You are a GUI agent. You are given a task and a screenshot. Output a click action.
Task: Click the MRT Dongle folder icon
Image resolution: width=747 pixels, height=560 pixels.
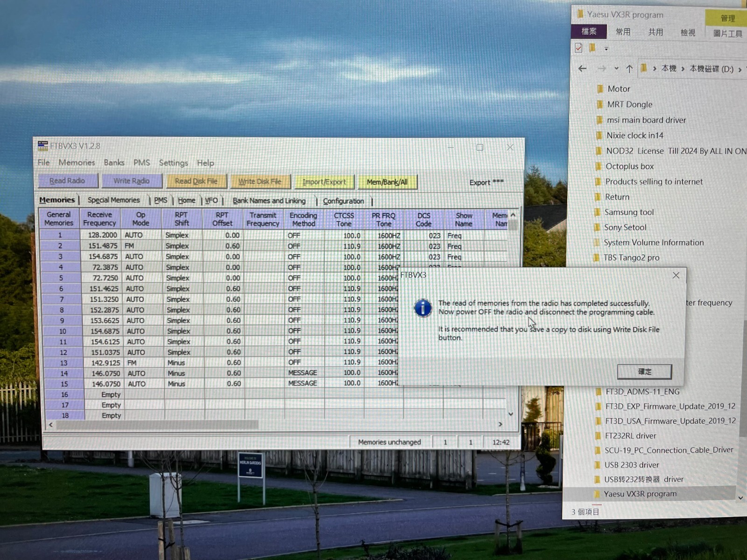coord(599,105)
